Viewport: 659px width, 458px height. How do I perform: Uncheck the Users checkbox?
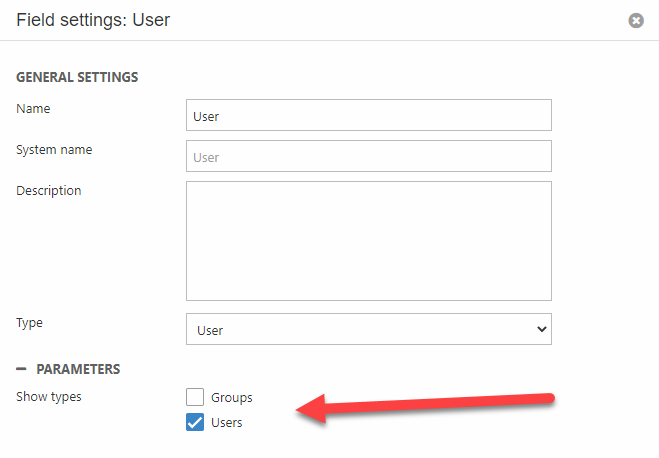point(195,423)
